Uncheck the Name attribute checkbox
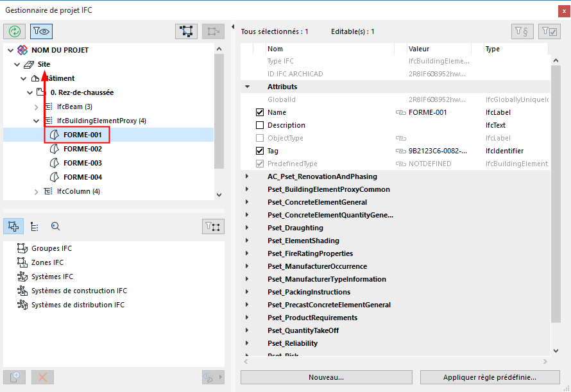This screenshot has height=392, width=571. 260,112
